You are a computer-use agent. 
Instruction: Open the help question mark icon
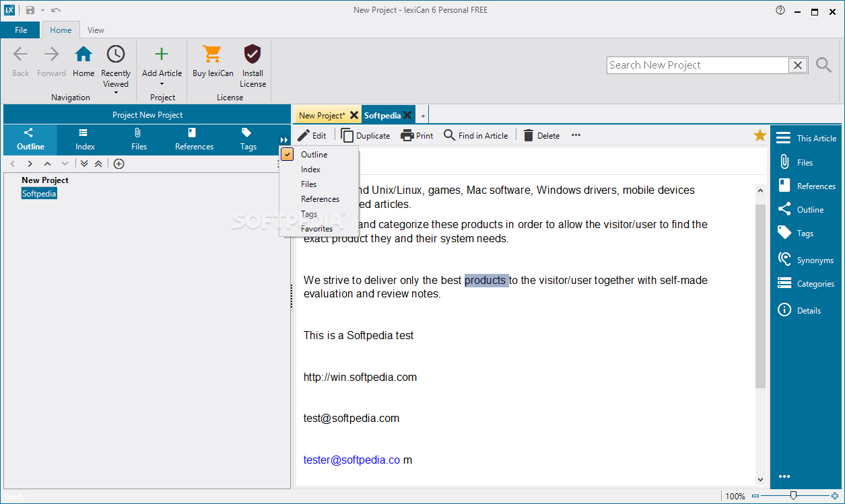[x=780, y=10]
